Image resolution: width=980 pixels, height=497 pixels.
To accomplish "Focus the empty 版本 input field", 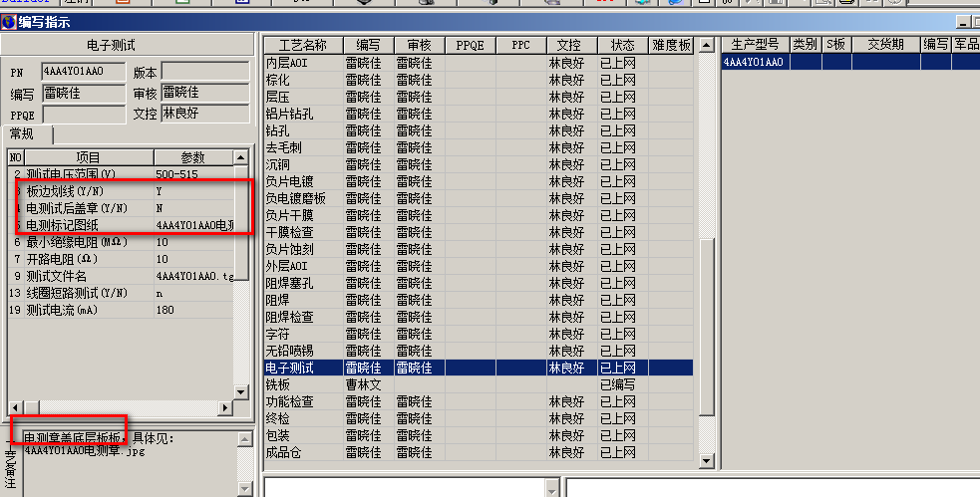I will click(205, 71).
